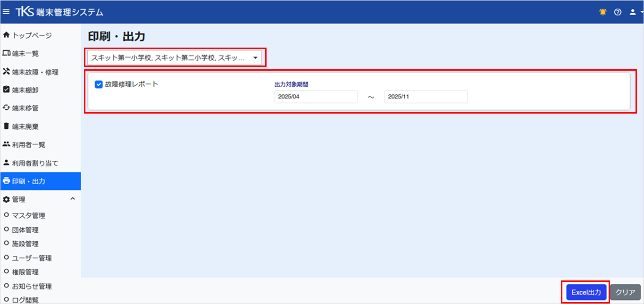Screen dimensions: 644x304
Task: Click the checklist icon for 端末棚卸
Action: click(7, 90)
